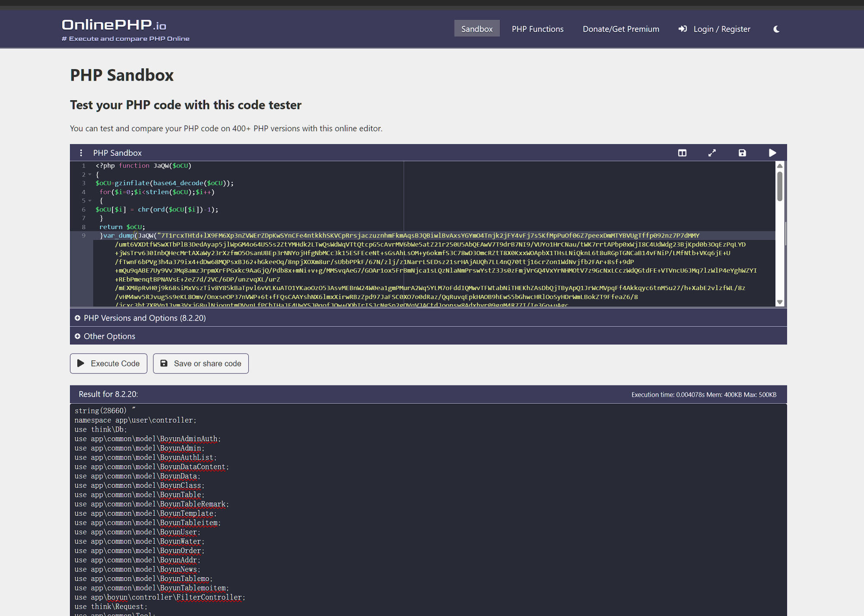Click 'Result for 8.2.20:' header
The width and height of the screenshot is (864, 616).
click(108, 394)
